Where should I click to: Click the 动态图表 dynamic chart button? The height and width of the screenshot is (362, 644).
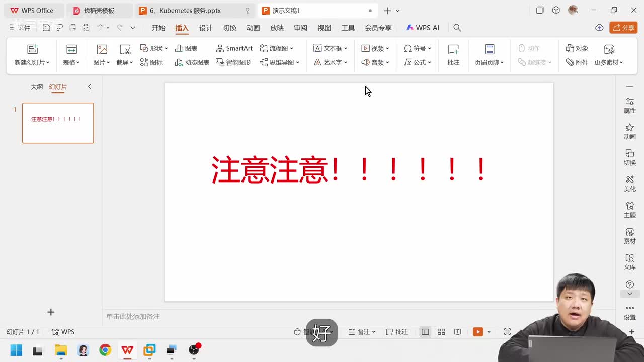pos(192,62)
